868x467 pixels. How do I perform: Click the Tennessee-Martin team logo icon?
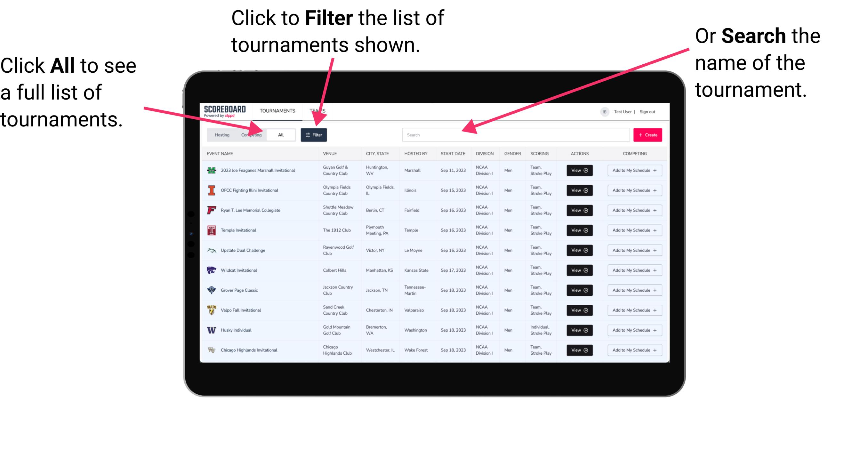coord(212,290)
